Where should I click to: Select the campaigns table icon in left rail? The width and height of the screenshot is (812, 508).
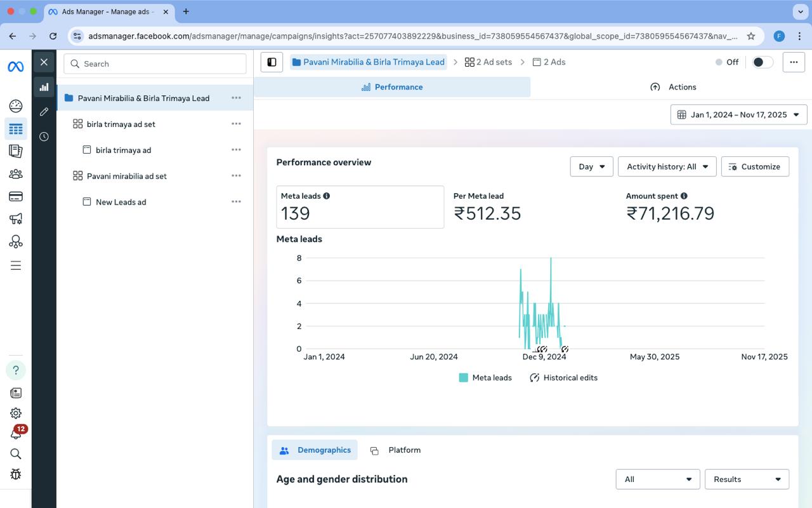16,129
